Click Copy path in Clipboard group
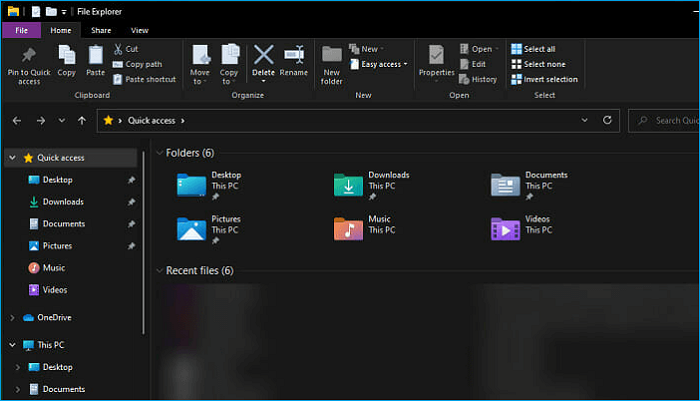The image size is (700, 401). (x=144, y=64)
